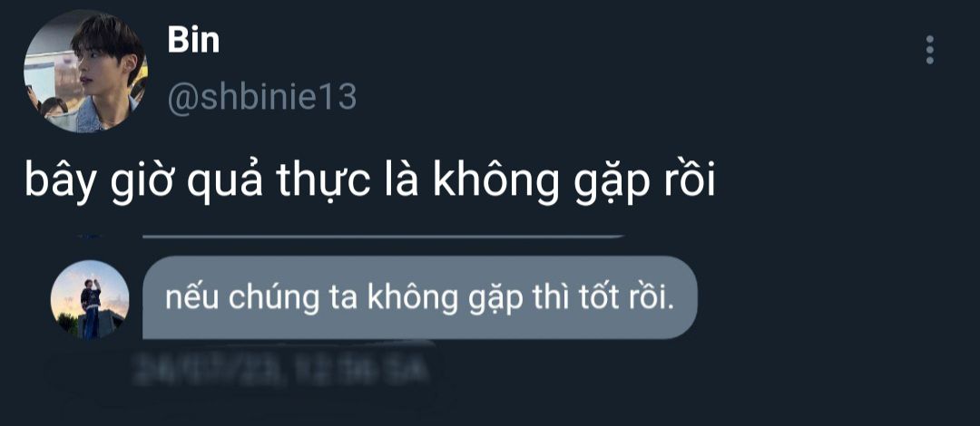
Task: Open Bin's profile picture
Action: click(x=85, y=71)
